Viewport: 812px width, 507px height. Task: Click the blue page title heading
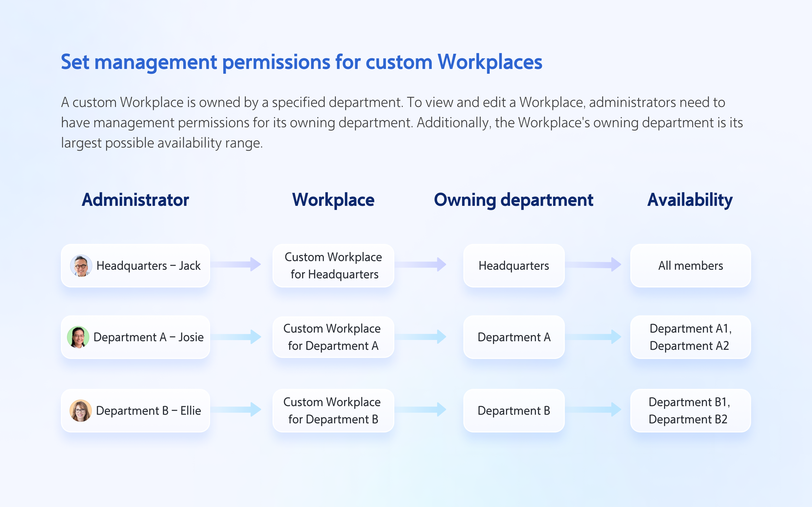click(x=302, y=62)
